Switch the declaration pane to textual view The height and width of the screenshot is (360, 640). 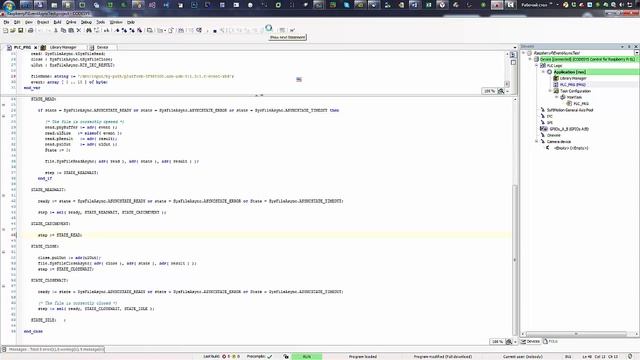click(x=513, y=54)
